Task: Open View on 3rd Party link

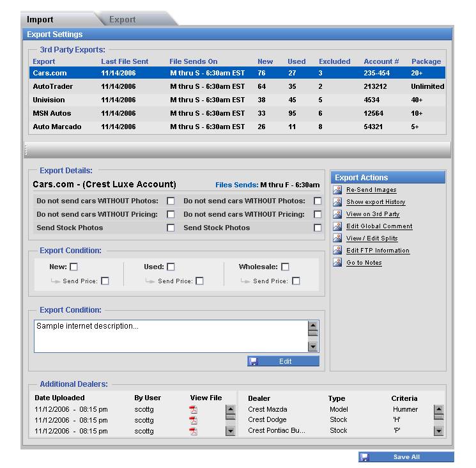Action: click(372, 214)
